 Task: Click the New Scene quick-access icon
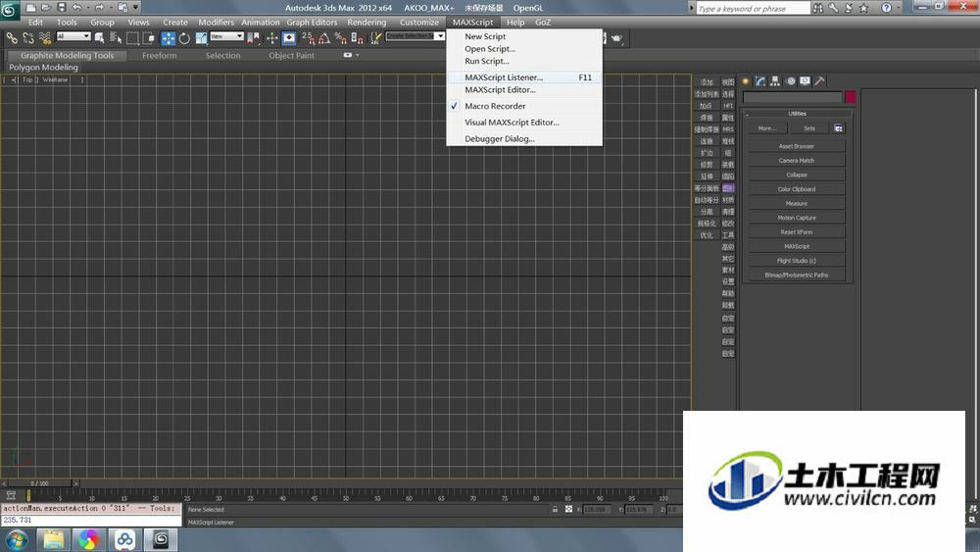click(x=30, y=8)
